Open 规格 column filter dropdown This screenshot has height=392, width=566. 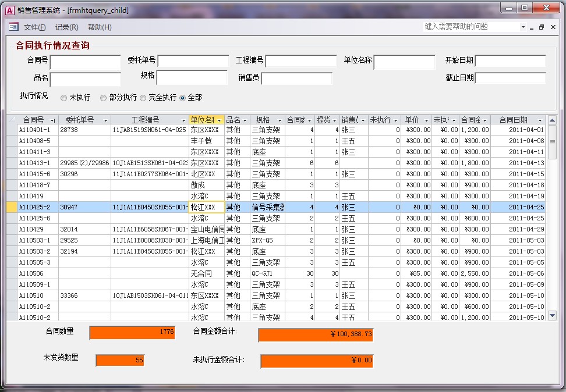[280, 120]
